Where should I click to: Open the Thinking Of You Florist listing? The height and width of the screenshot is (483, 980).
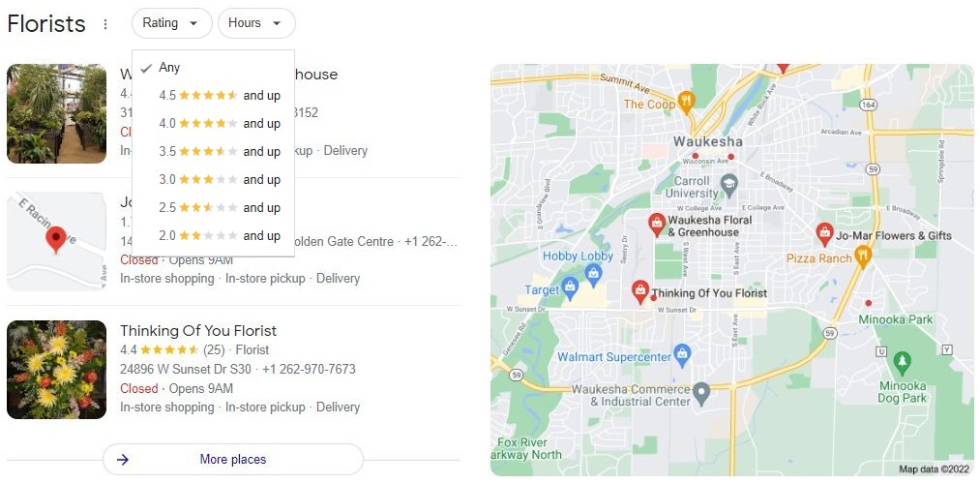pyautogui.click(x=198, y=330)
